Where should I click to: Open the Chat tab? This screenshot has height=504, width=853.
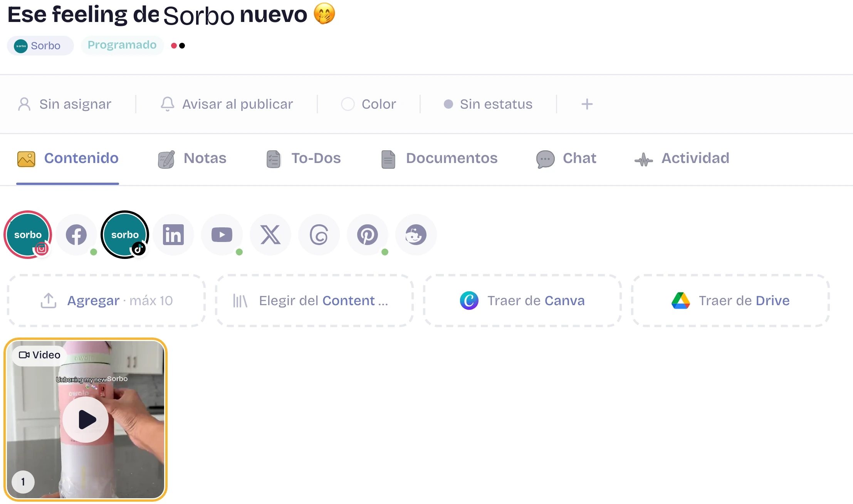pos(566,158)
